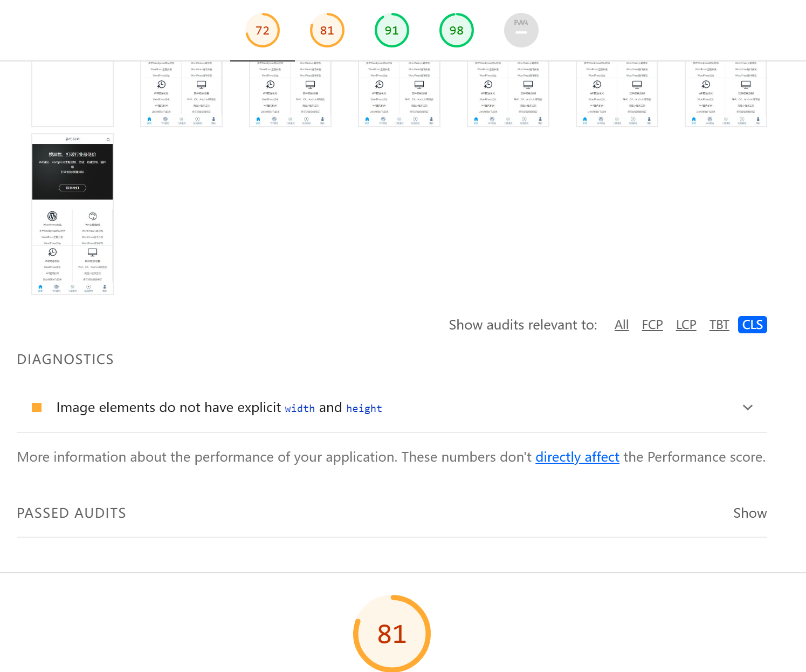Filter audits relevant to TBT
Screen dimensions: 806x672
(x=719, y=325)
